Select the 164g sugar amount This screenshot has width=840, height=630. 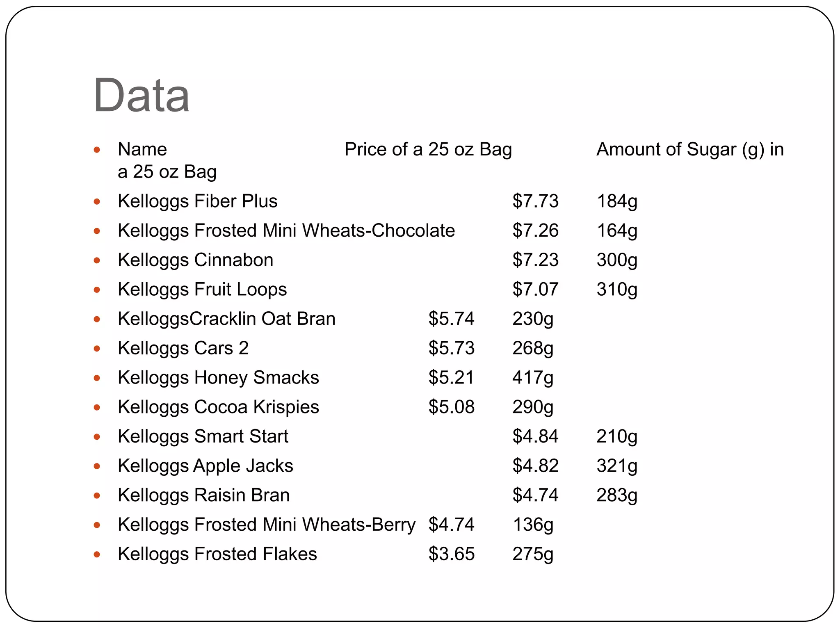[x=617, y=231]
